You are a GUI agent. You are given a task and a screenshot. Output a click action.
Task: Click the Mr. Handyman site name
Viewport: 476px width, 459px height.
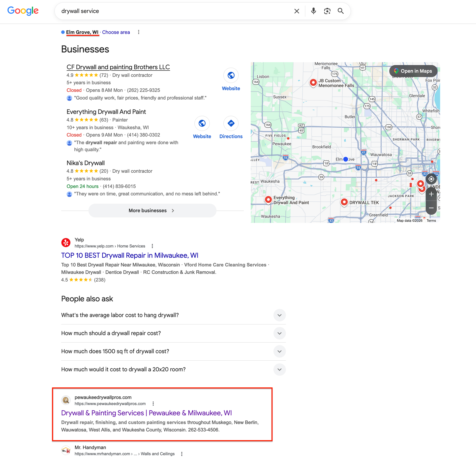tap(90, 447)
